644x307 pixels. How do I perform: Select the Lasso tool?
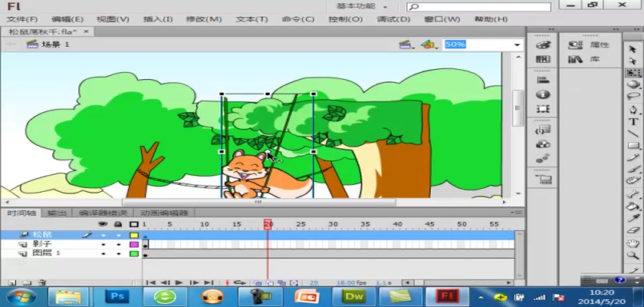633,96
